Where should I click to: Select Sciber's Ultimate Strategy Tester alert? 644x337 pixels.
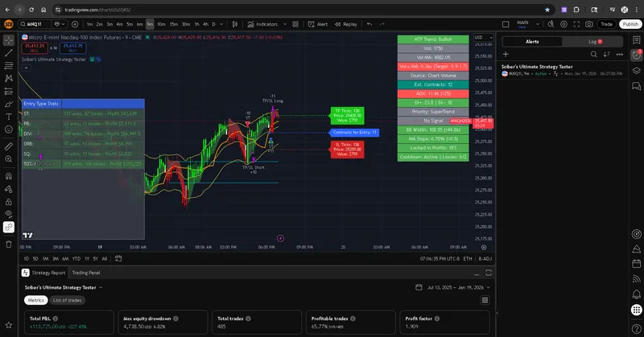562,70
